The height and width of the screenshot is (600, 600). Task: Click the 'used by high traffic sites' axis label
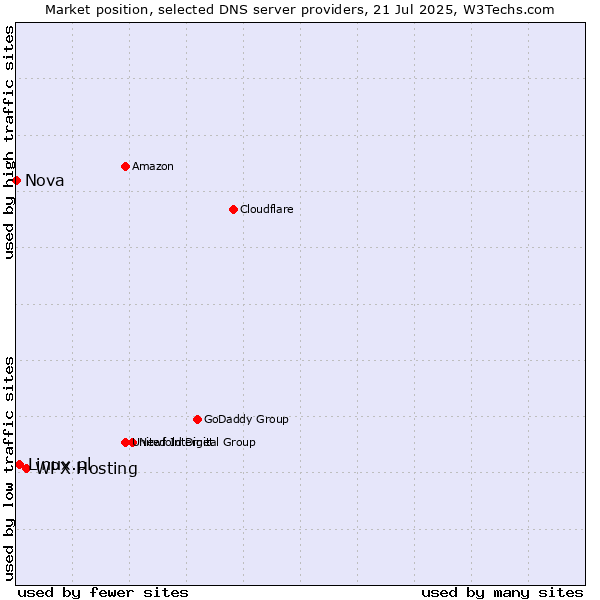pos(8,142)
